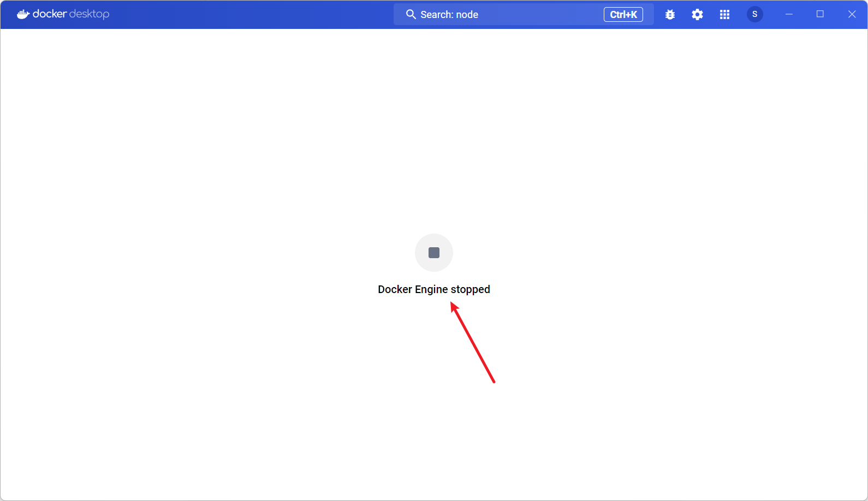
Task: Open the Troubleshoot bug icon
Action: pos(670,15)
